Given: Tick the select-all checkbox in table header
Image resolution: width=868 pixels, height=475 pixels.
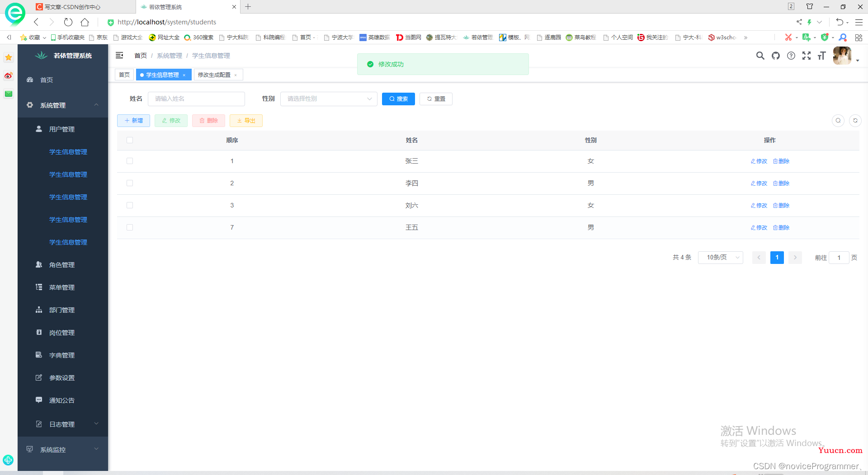Looking at the screenshot, I should [x=130, y=140].
